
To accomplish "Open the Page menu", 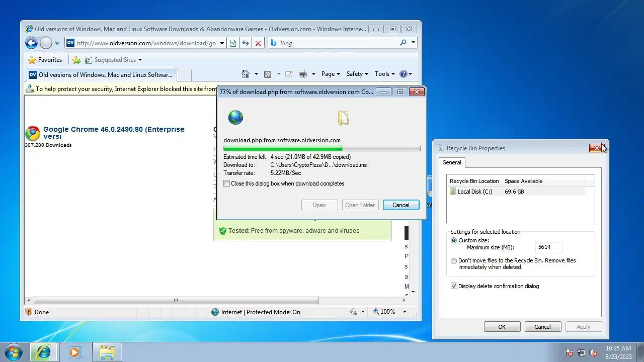I will tap(331, 74).
